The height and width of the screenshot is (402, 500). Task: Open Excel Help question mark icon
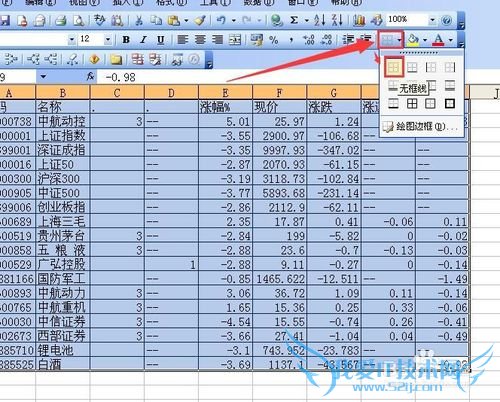click(x=447, y=21)
